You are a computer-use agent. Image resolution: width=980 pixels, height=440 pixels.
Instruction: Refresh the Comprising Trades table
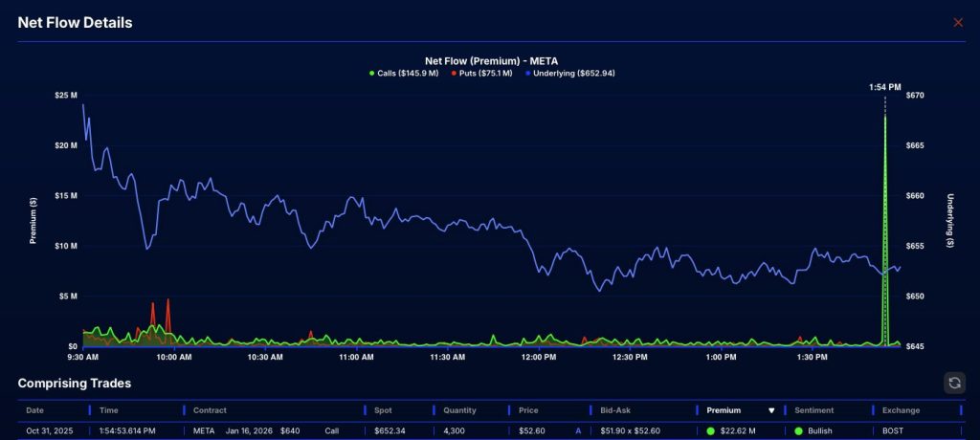[954, 383]
